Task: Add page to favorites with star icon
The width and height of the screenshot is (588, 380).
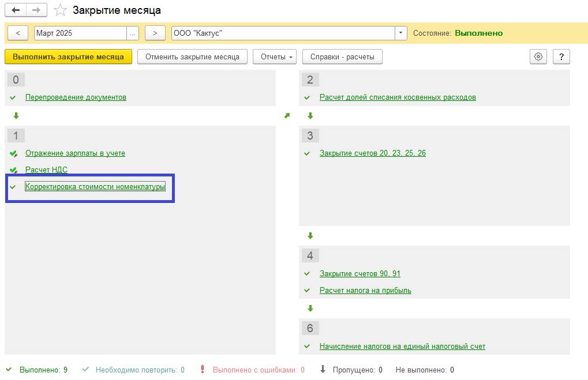Action: (60, 10)
